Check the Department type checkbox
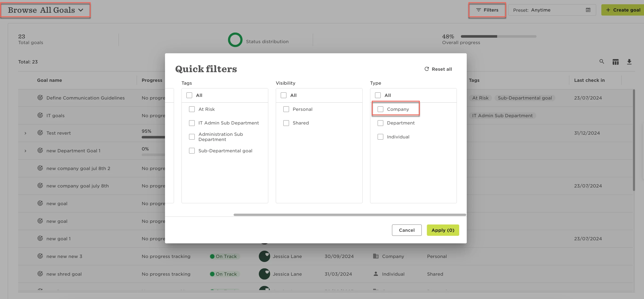The height and width of the screenshot is (299, 644). pos(380,123)
